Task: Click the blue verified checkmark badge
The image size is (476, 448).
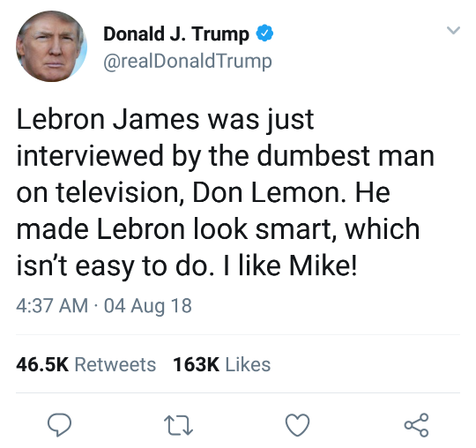Action: coord(264,34)
